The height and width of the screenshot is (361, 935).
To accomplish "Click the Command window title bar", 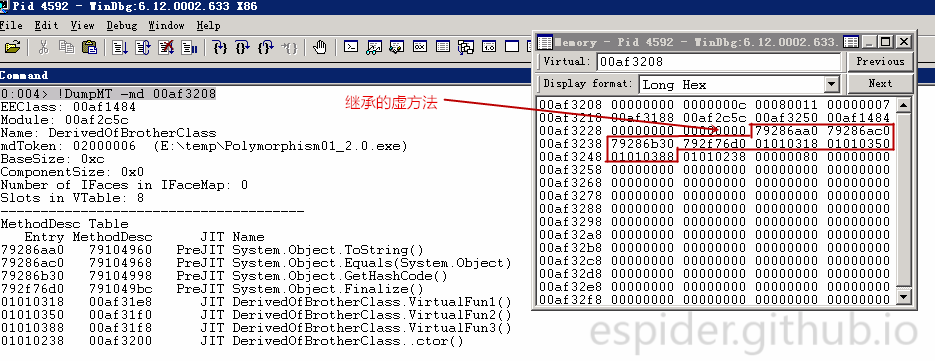I will [265, 75].
